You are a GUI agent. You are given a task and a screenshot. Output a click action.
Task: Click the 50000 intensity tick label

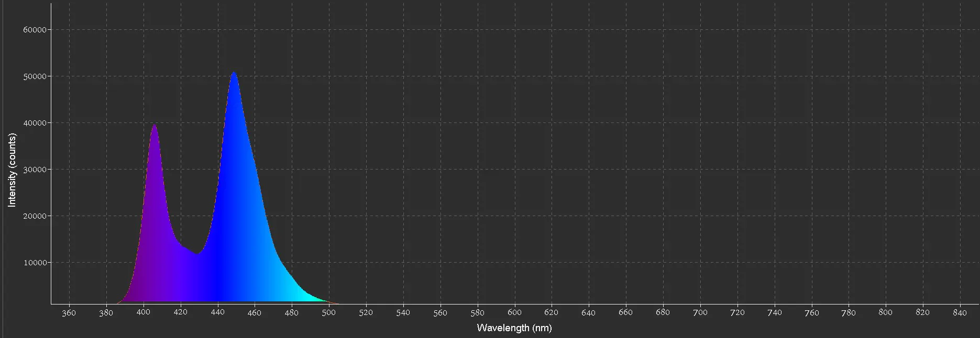click(x=35, y=76)
